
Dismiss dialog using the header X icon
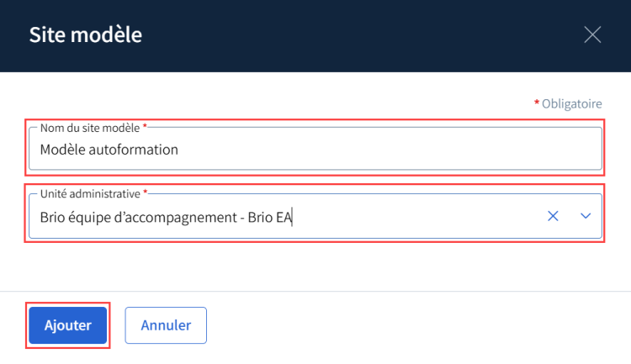592,34
